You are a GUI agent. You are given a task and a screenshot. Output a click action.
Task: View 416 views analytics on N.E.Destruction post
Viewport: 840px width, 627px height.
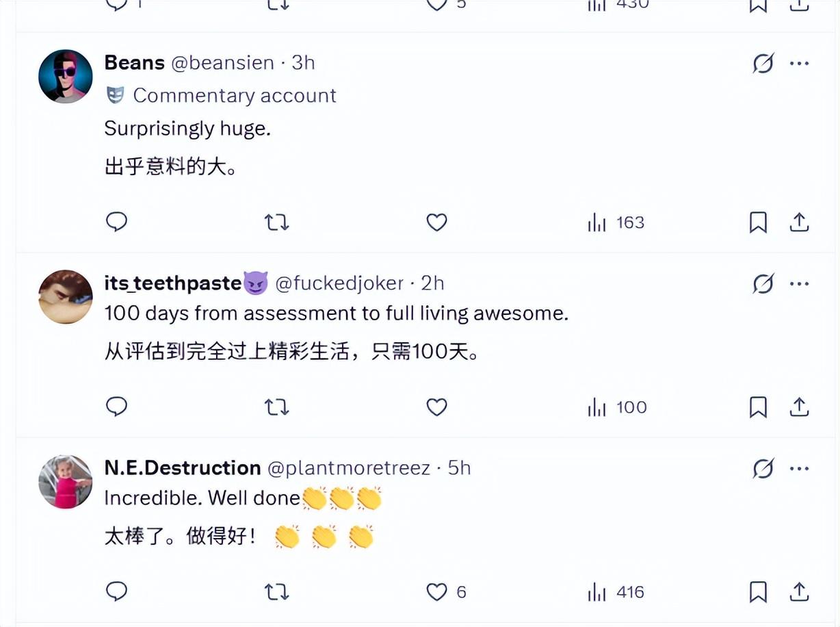point(616,592)
